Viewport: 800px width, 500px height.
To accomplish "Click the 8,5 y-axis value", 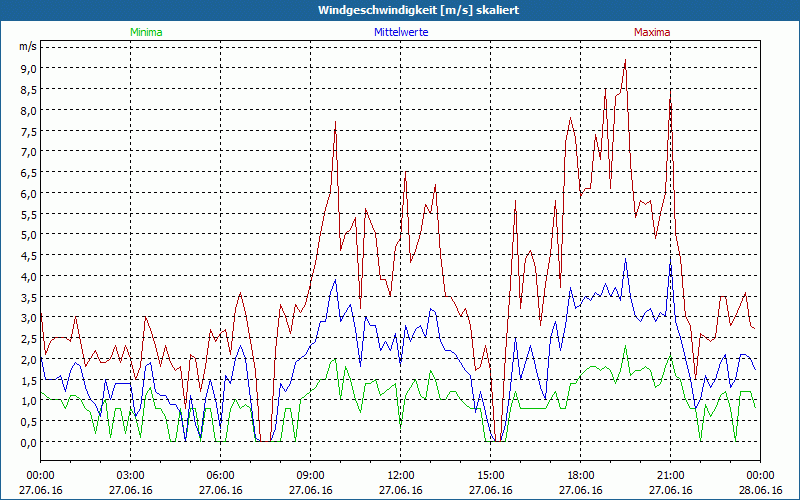I will [x=29, y=89].
